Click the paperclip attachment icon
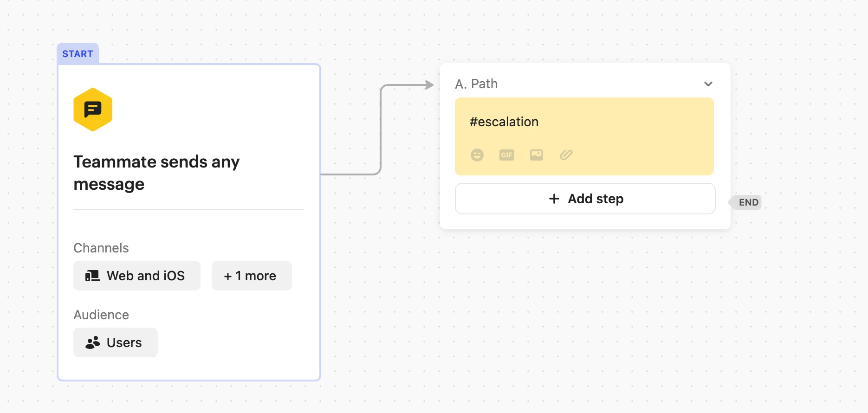868x413 pixels. click(x=566, y=155)
